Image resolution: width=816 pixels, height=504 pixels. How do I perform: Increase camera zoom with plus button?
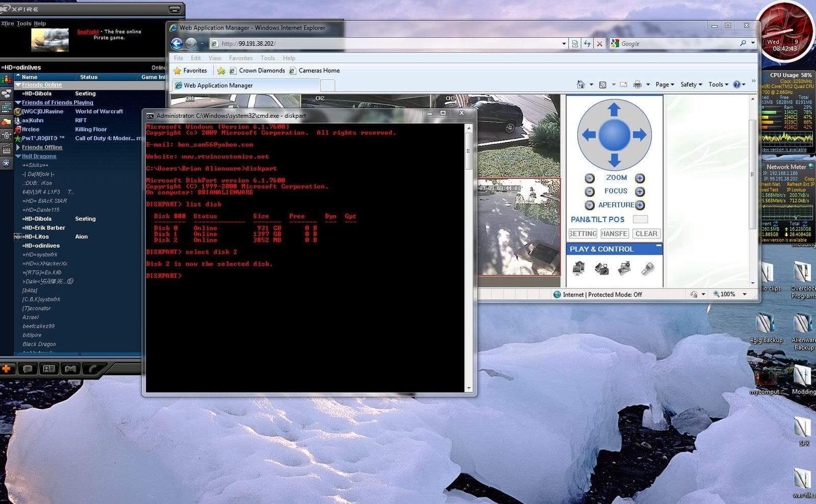[x=640, y=178]
